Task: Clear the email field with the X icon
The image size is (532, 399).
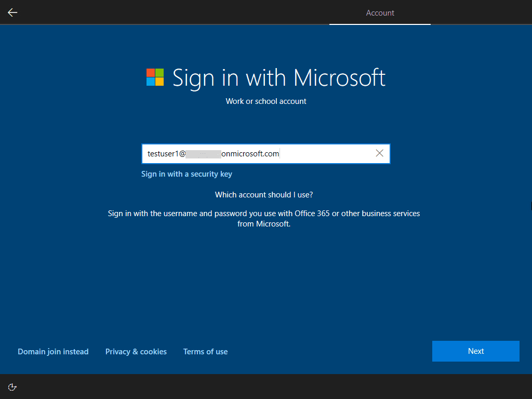Action: pyautogui.click(x=379, y=153)
